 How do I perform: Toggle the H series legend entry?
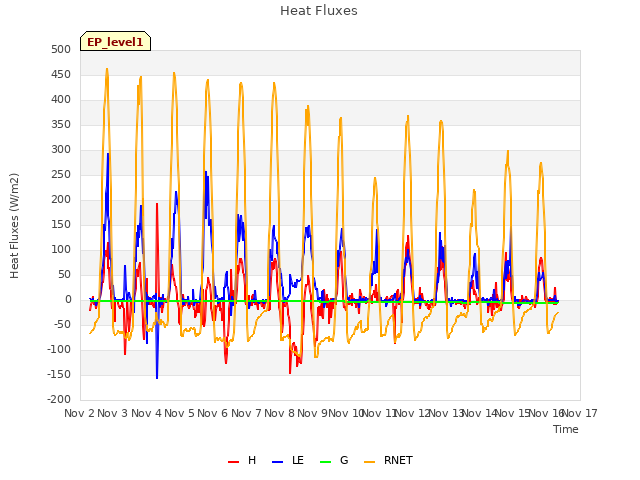tap(242, 460)
